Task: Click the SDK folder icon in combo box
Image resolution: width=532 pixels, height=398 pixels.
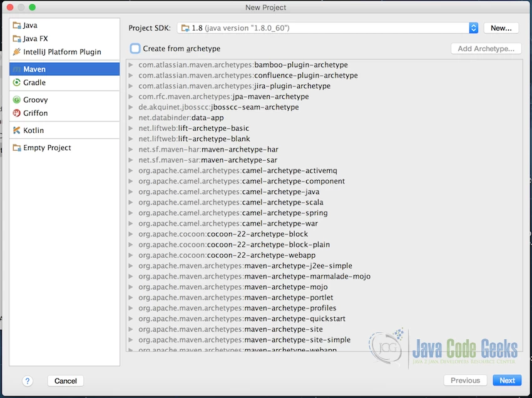Action: (185, 28)
